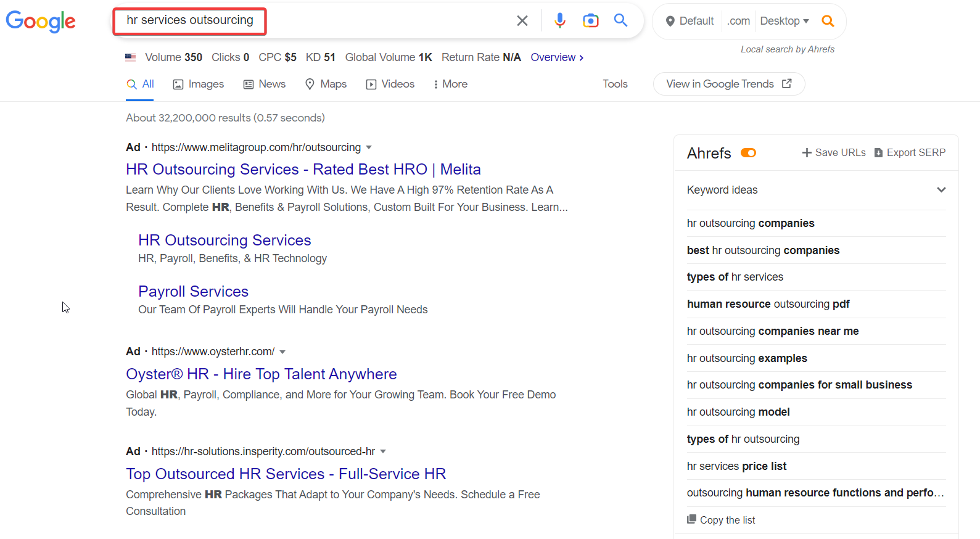Click the Volume 350 metric
The image size is (980, 539).
(x=173, y=57)
